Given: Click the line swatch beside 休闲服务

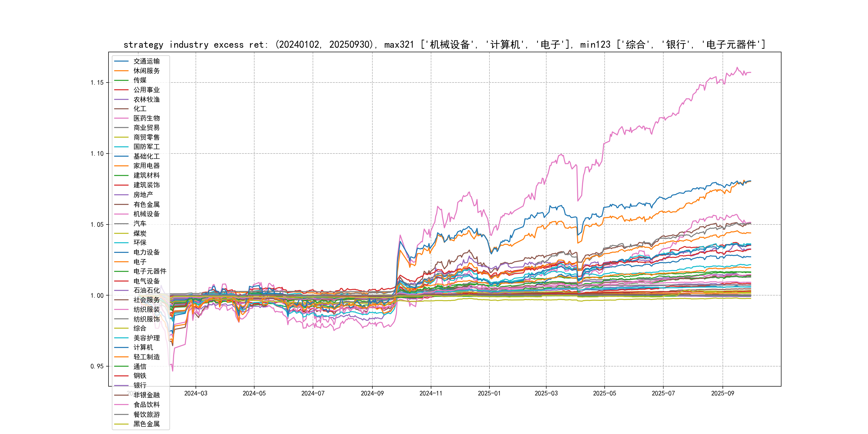Looking at the screenshot, I should coord(121,71).
